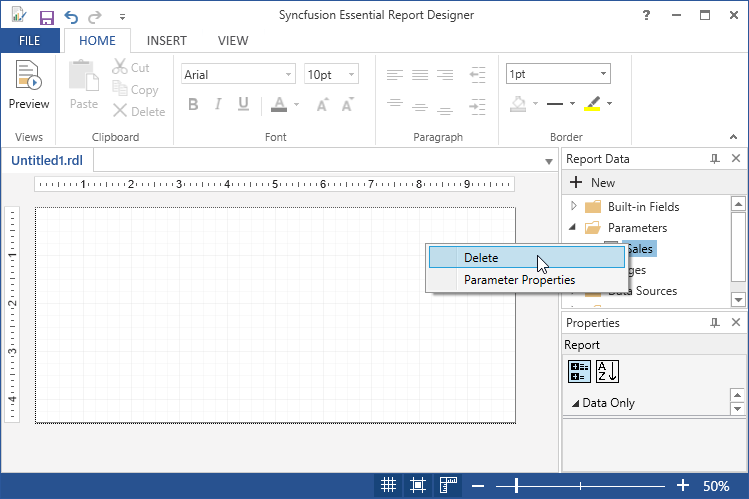Image resolution: width=749 pixels, height=499 pixels.
Task: Open the 1pt border width dropdown
Action: [558, 74]
